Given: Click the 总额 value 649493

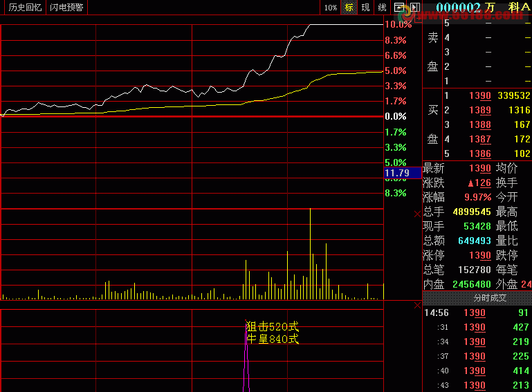Looking at the screenshot, I should click(475, 241).
